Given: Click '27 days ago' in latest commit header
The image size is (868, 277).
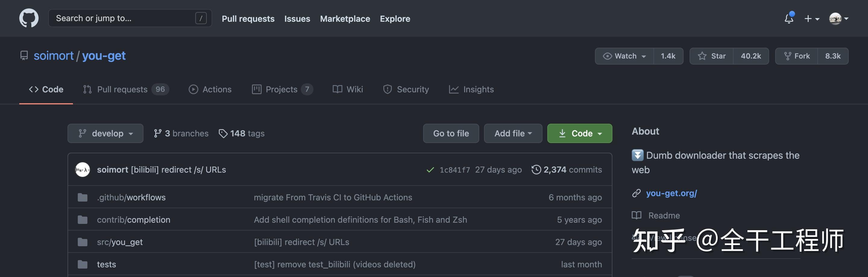Looking at the screenshot, I should click(498, 170).
